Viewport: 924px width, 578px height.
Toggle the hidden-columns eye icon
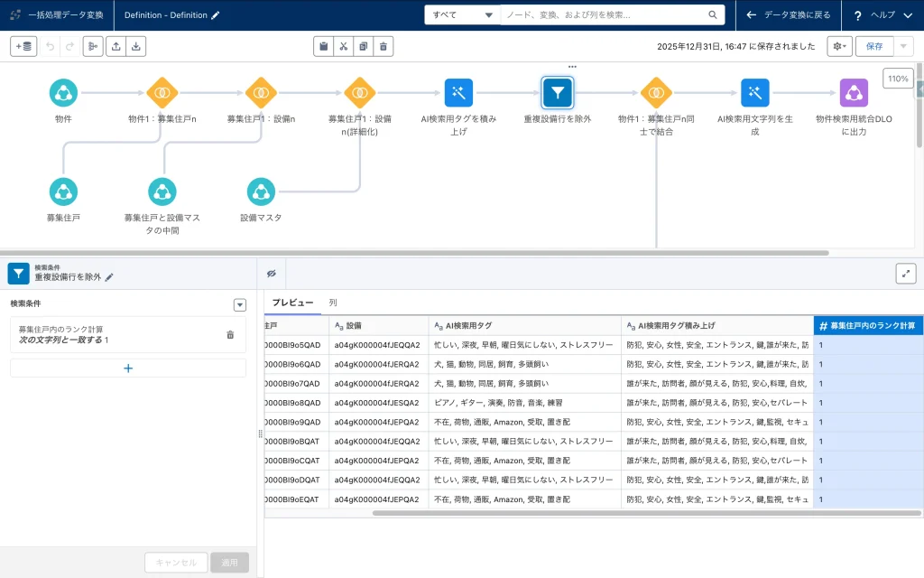point(272,274)
